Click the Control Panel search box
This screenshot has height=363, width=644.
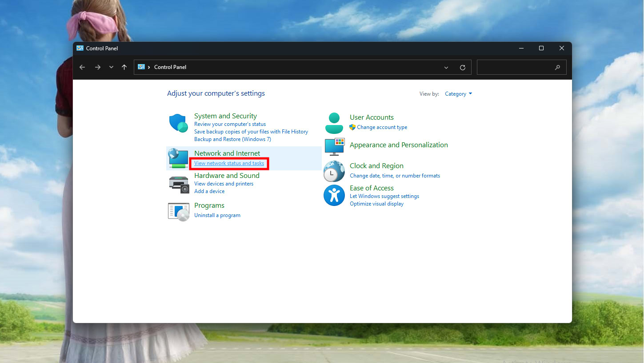pos(516,67)
